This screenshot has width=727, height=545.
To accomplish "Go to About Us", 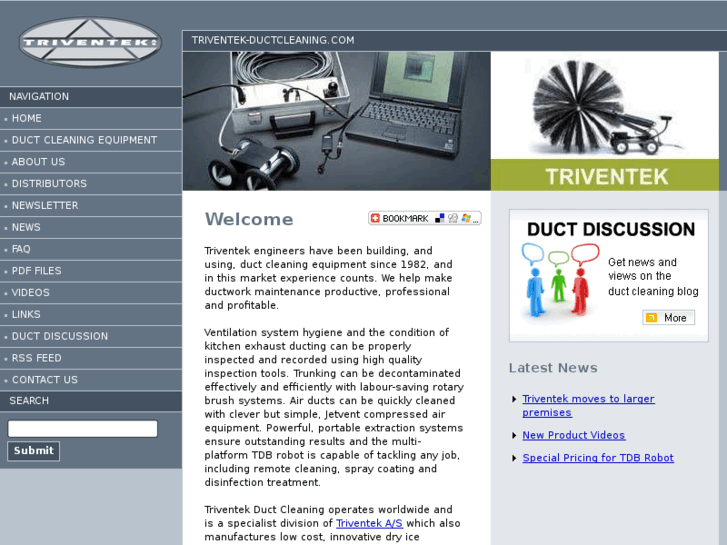I will click(91, 162).
